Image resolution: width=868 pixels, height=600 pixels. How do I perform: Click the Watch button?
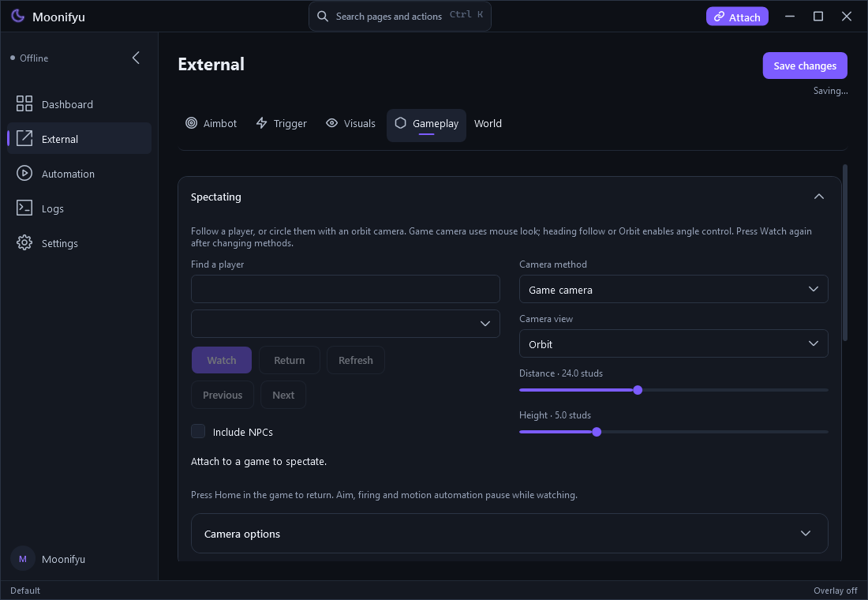coord(222,360)
